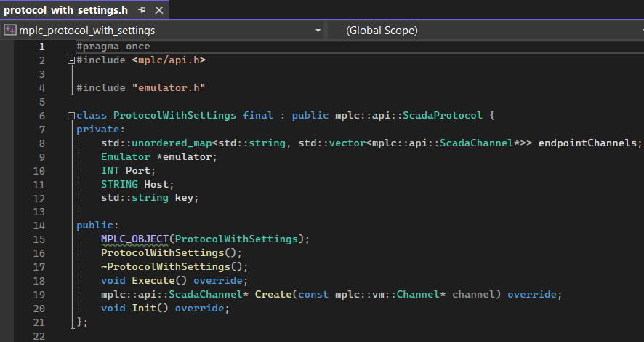Image resolution: width=644 pixels, height=342 pixels.
Task: Click the ~ProtocolWithSettings() destructor declaration
Action: pos(174,267)
